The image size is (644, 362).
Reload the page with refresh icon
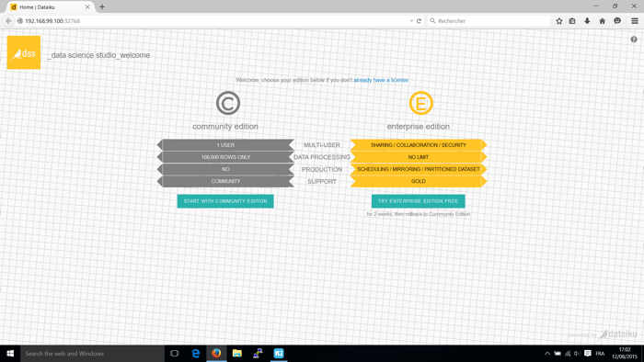coord(419,21)
